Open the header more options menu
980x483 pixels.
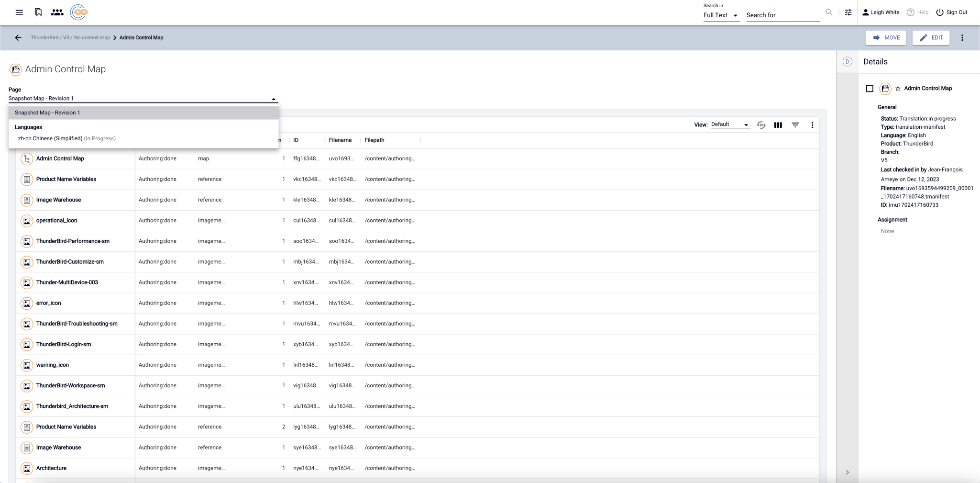click(962, 38)
